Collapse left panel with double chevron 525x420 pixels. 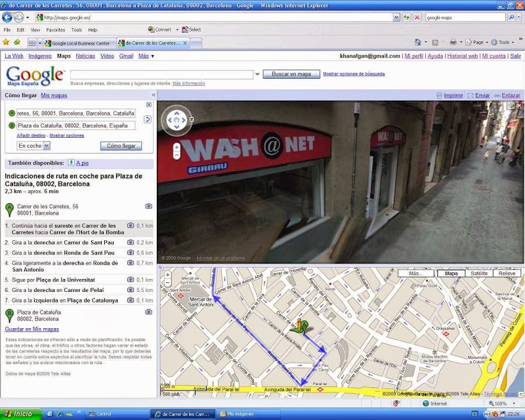click(154, 95)
